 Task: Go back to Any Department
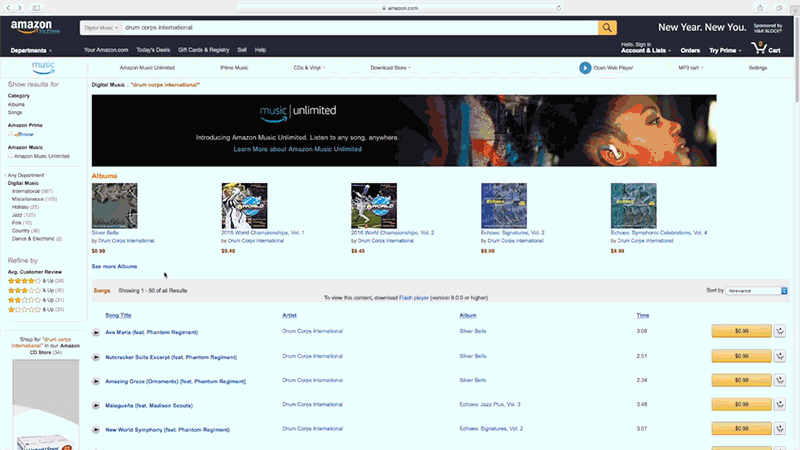[x=26, y=176]
